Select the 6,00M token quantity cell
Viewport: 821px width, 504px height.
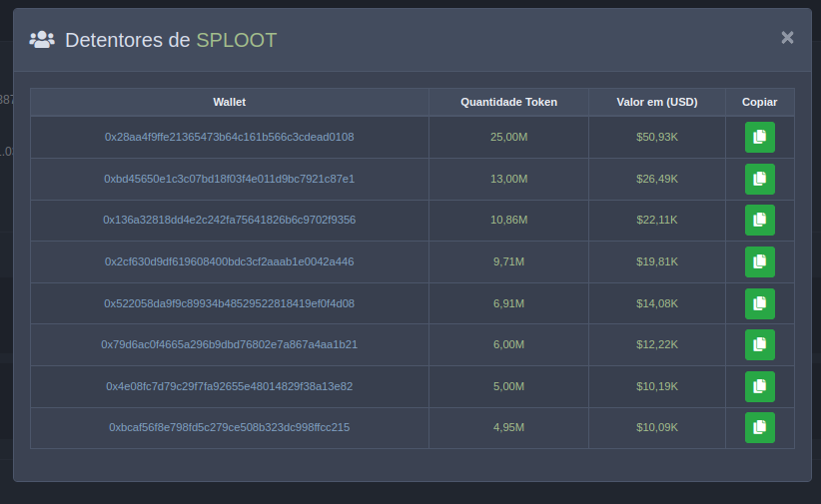click(509, 344)
